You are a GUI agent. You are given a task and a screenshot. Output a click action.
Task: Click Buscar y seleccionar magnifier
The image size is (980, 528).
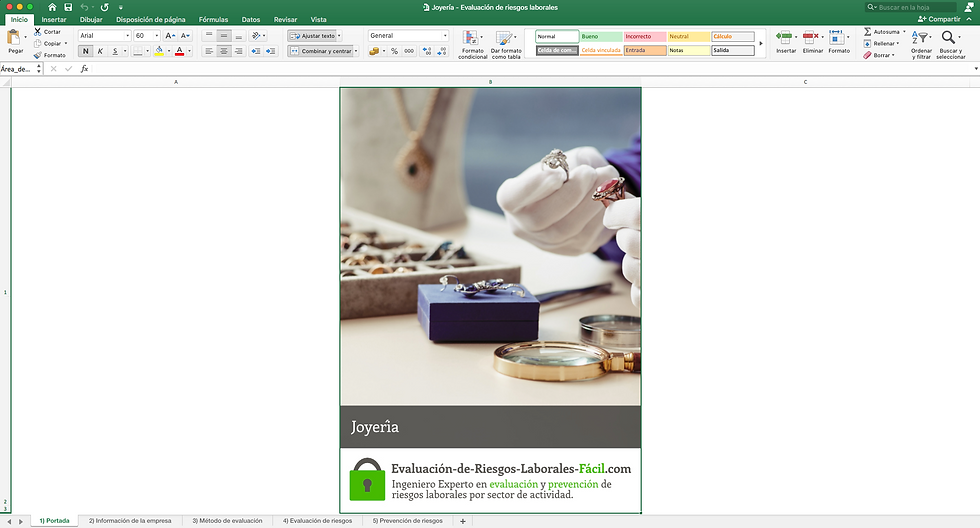coord(949,37)
